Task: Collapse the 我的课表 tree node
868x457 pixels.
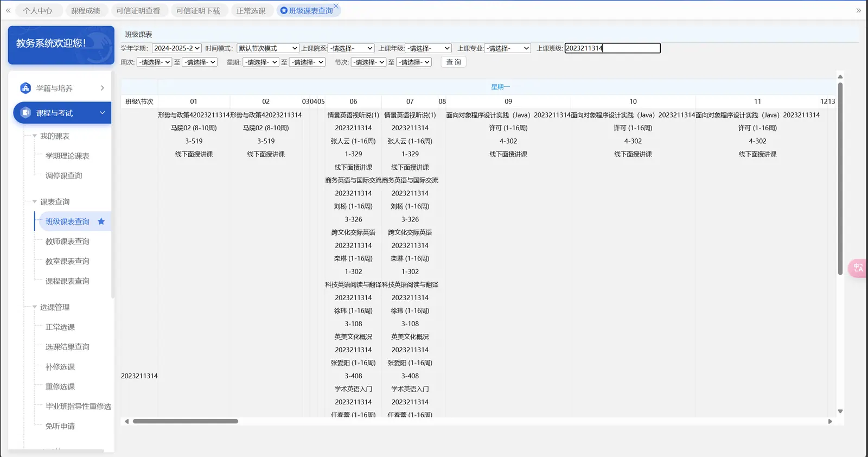Action: [x=35, y=136]
